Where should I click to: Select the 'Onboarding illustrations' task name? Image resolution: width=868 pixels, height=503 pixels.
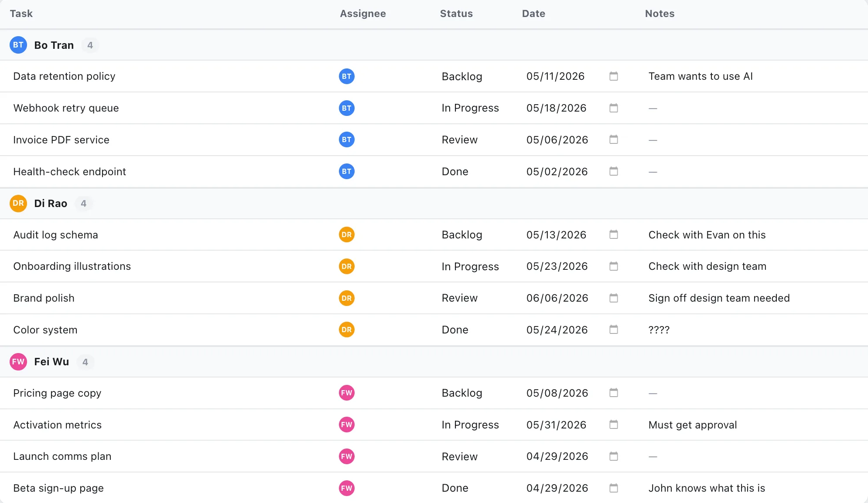pos(72,266)
